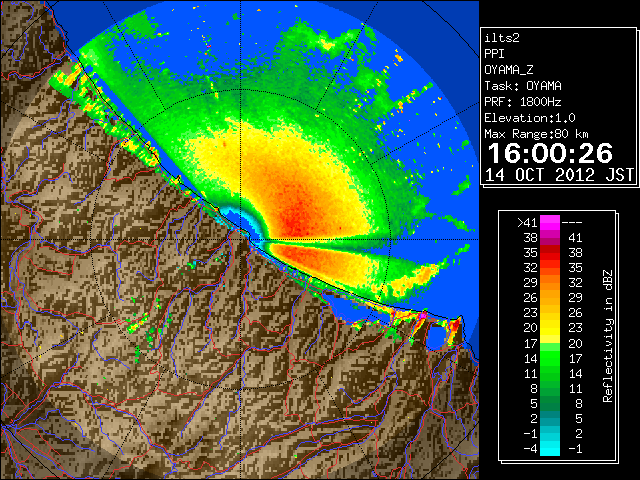Viewport: 640px width, 480px height.
Task: Pick the cyan swatch at legend bottom
Action: (550, 449)
